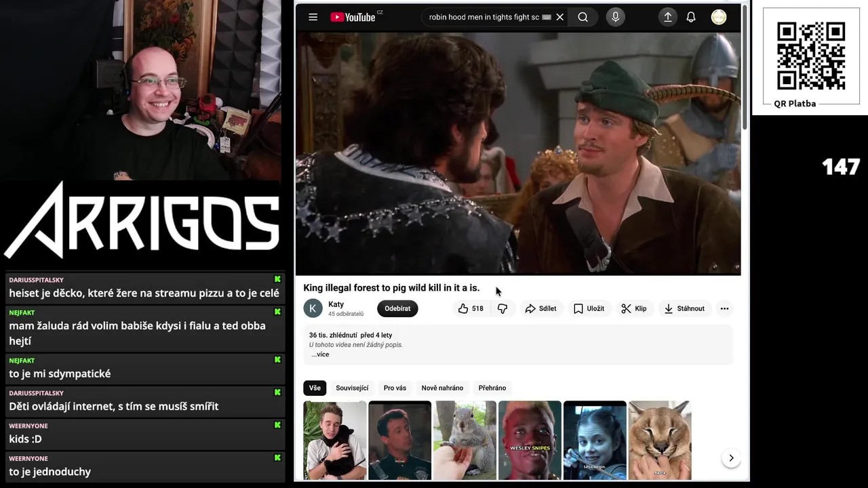Select the Vše filter chip

pos(315,388)
